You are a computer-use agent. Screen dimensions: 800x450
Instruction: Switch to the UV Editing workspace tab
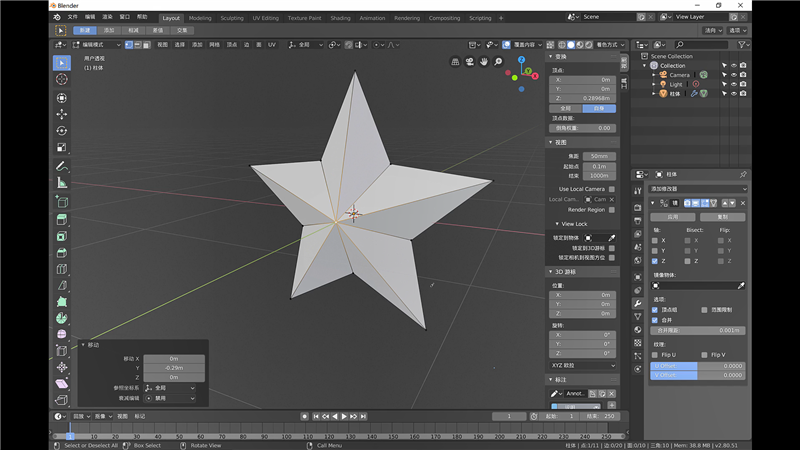point(265,18)
